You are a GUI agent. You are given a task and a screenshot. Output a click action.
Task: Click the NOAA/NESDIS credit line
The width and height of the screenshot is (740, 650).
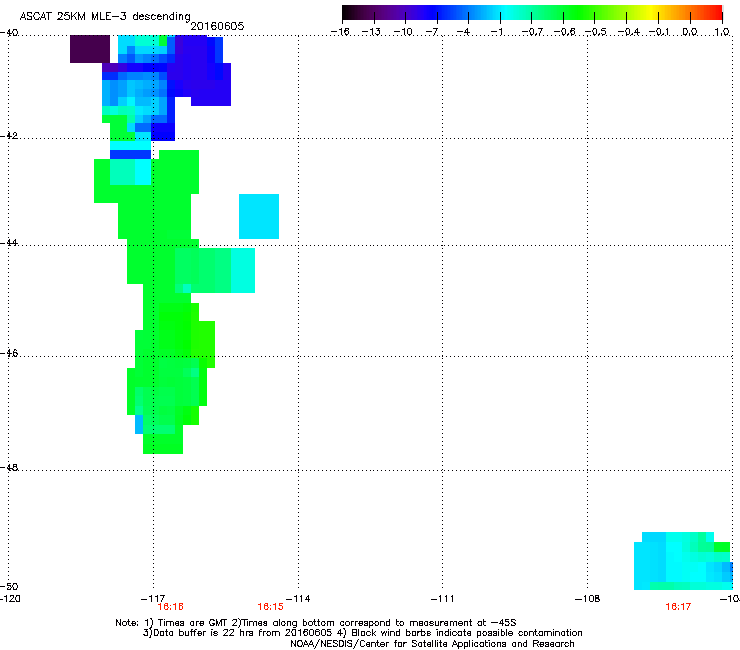[432, 644]
